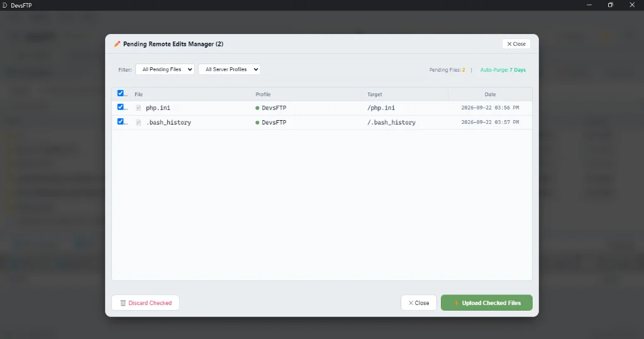Sort by the Profile column header

coord(263,94)
